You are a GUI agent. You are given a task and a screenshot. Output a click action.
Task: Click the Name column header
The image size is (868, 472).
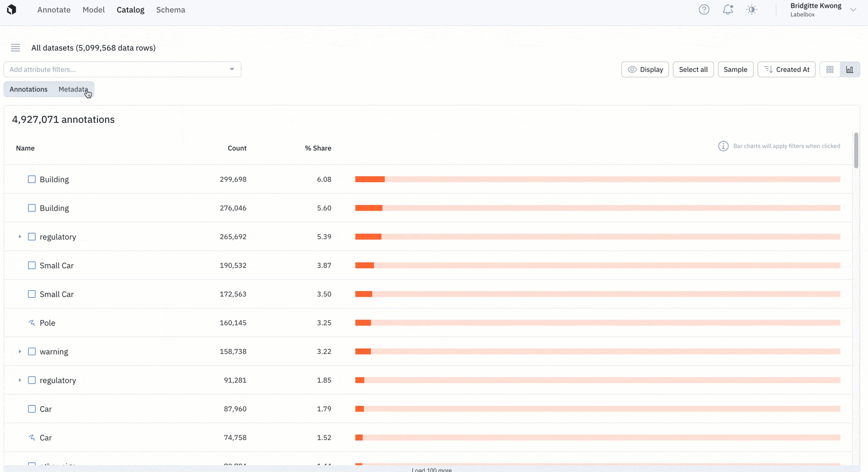25,148
